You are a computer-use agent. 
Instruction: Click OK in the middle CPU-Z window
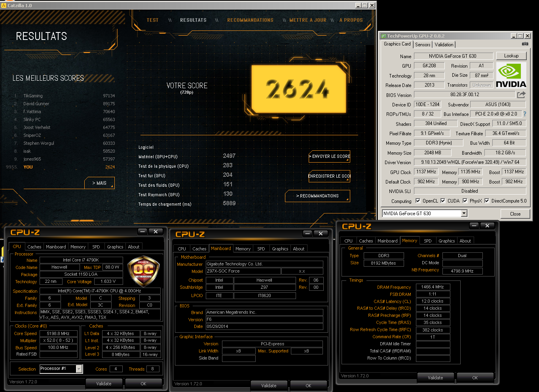308,386
